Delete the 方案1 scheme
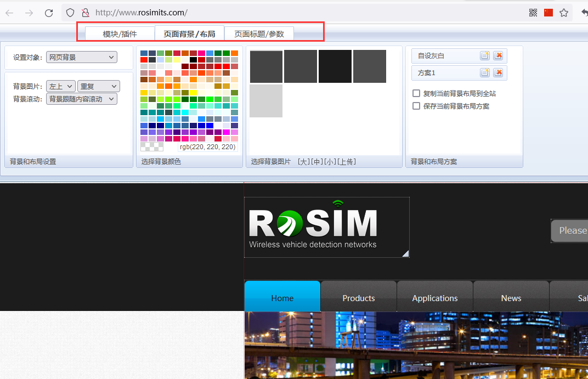The image size is (588, 379). coord(498,72)
